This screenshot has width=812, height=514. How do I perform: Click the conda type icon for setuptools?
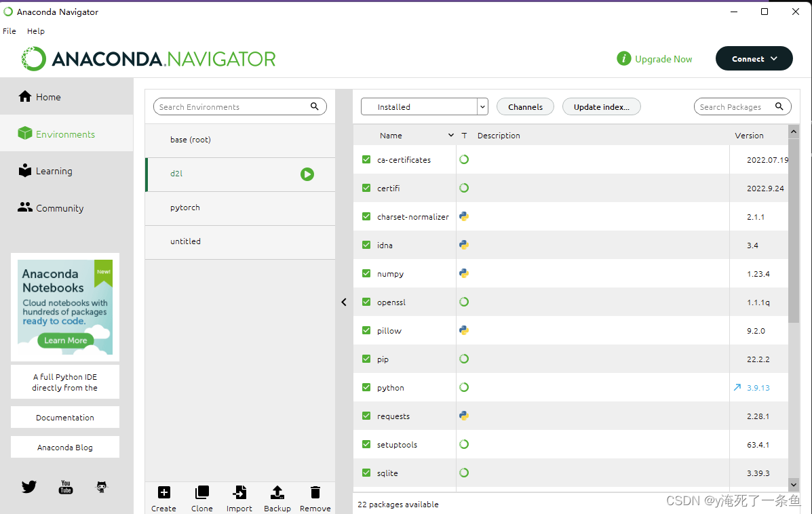pyautogui.click(x=464, y=444)
